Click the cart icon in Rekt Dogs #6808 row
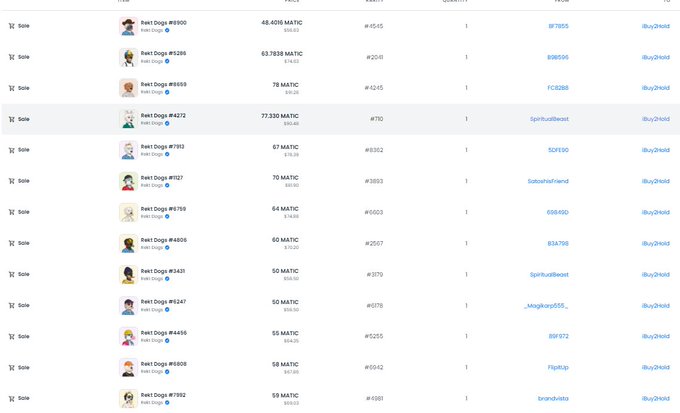 (11, 368)
